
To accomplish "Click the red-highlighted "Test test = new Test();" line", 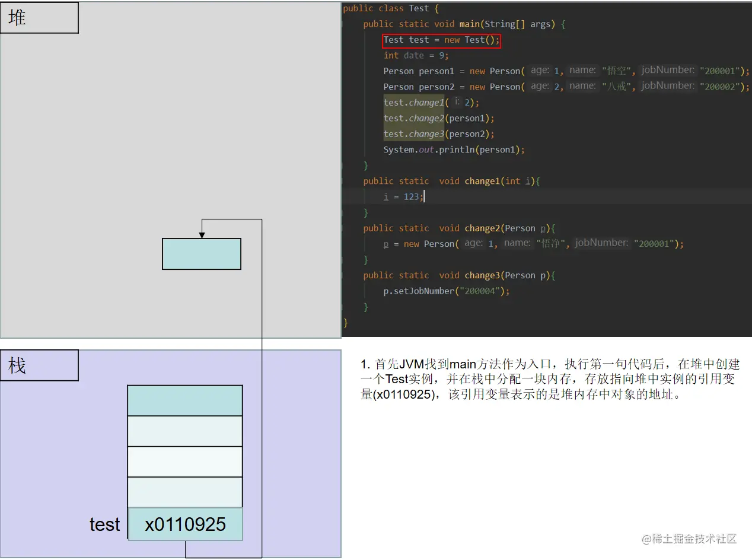I will pos(441,40).
